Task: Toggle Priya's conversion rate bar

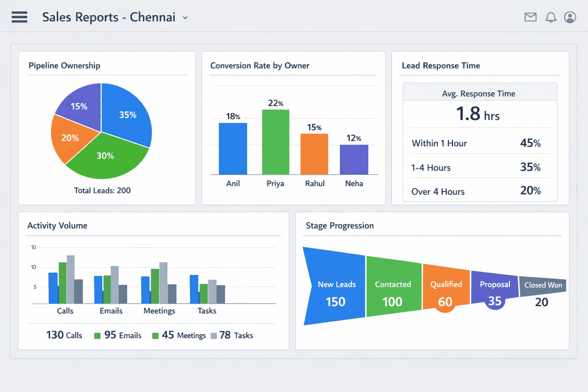Action: (x=275, y=142)
